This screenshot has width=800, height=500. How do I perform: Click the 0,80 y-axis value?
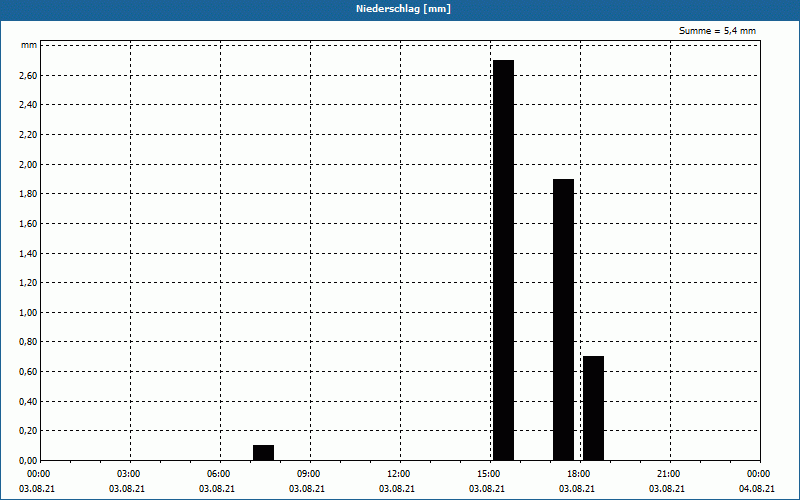[x=28, y=342]
